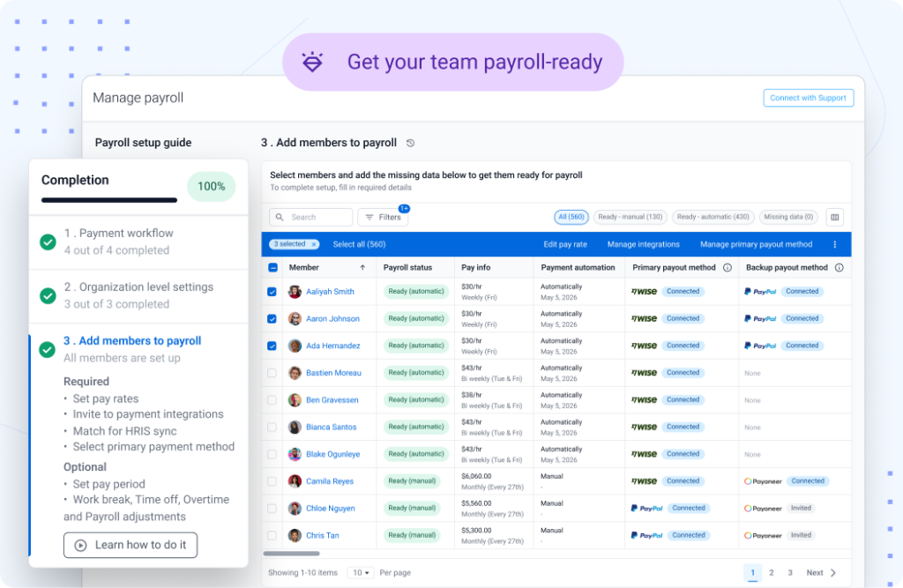Click the Wise logo in Aaliyah Smith's row
Screen dimensions: 903x588
pos(644,292)
